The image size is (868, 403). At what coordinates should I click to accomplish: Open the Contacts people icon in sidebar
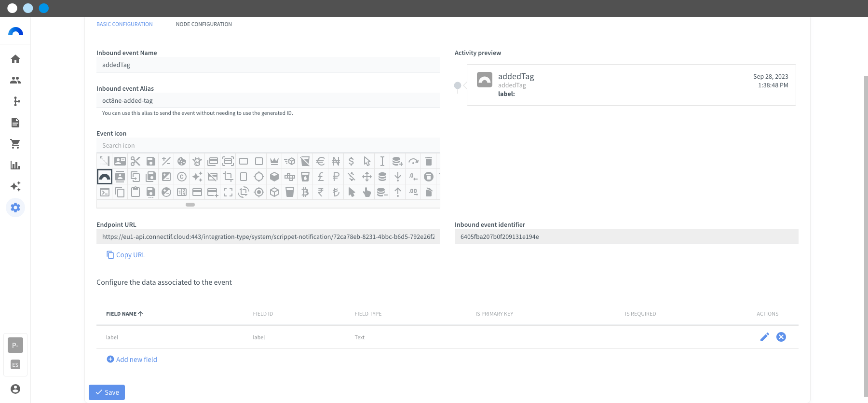tap(15, 80)
